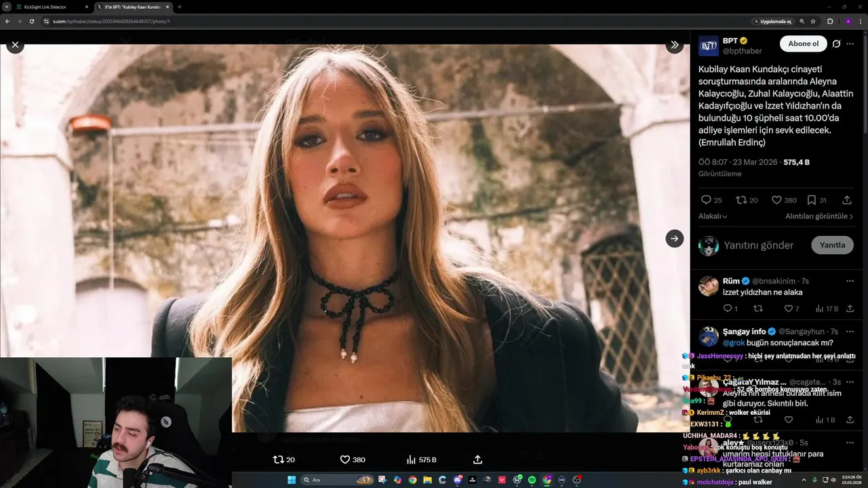
Task: Repost the tweet with 20 reposts in the side panel
Action: [x=747, y=200]
